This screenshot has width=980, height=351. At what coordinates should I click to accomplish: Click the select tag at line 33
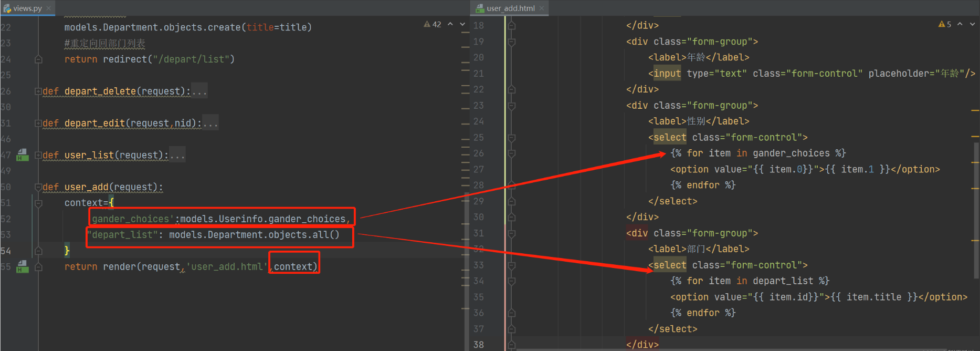728,265
